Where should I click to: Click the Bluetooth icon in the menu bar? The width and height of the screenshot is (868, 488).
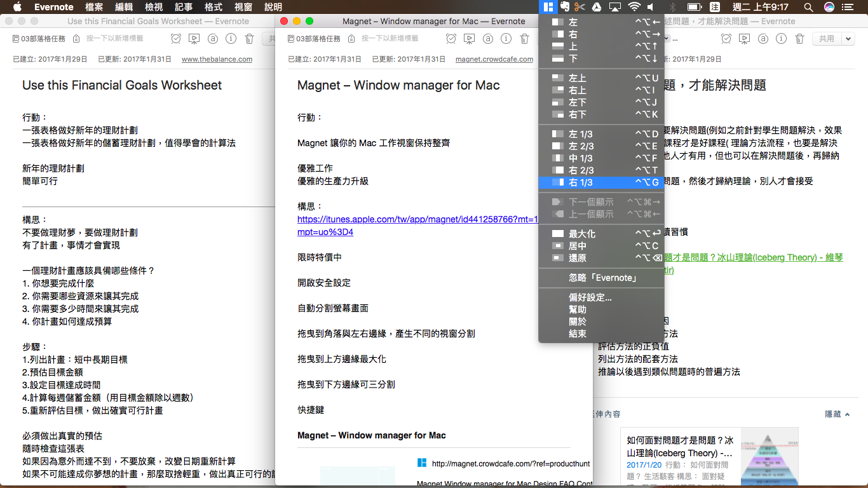click(672, 7)
